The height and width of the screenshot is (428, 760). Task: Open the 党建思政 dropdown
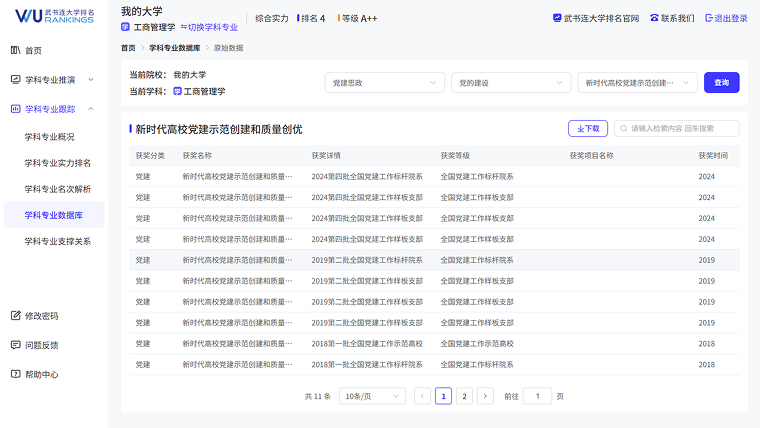(x=384, y=82)
